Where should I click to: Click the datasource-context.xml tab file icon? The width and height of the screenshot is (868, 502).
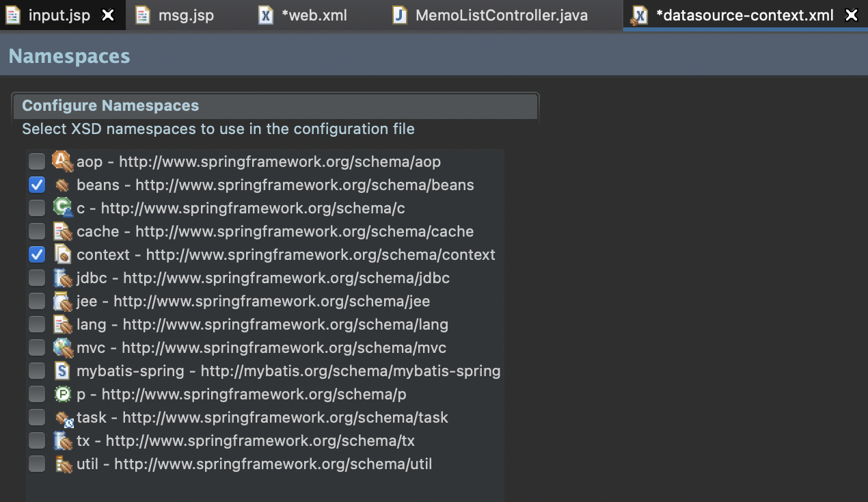point(640,16)
